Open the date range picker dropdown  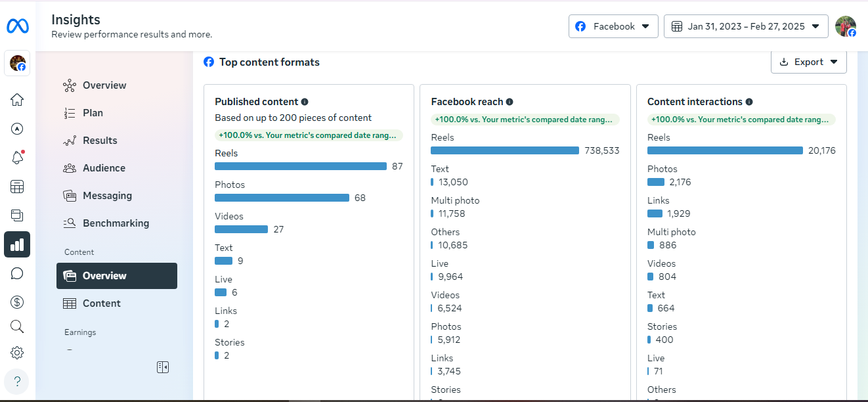pos(746,26)
